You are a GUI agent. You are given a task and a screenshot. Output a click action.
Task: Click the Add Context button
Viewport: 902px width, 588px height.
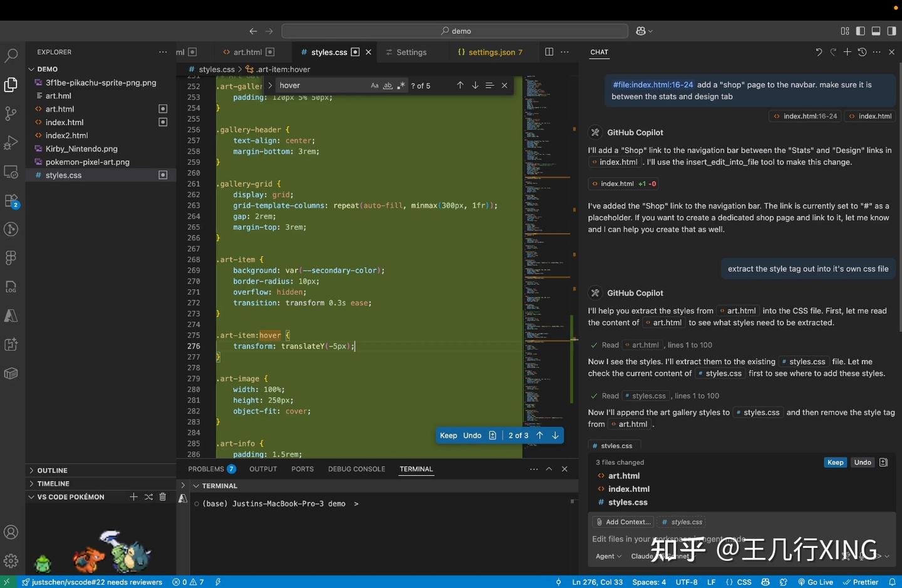pos(623,522)
